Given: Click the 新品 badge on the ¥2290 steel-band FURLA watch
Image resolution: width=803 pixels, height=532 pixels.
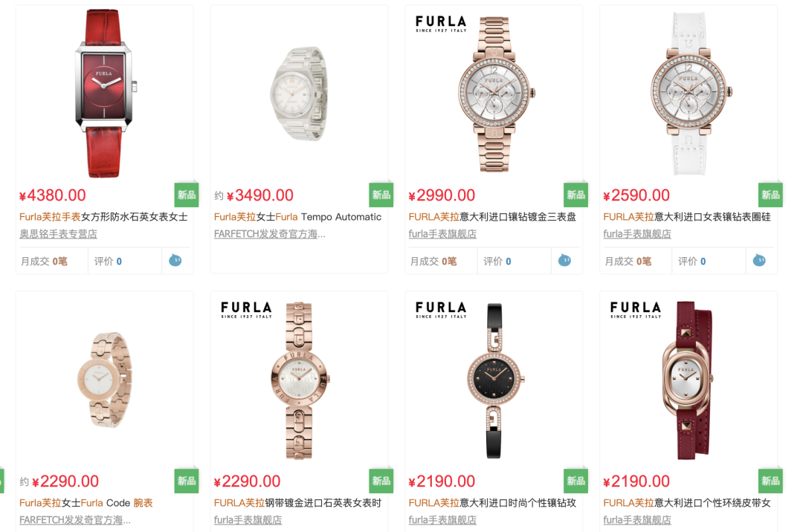Looking at the screenshot, I should click(381, 481).
